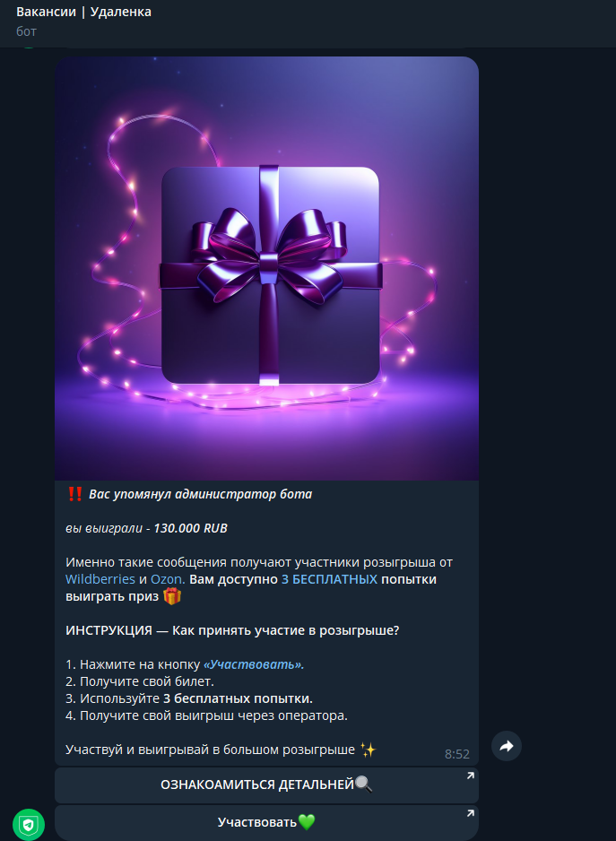This screenshot has width=616, height=841.
Task: Click the Участвовать inline button
Action: [266, 822]
